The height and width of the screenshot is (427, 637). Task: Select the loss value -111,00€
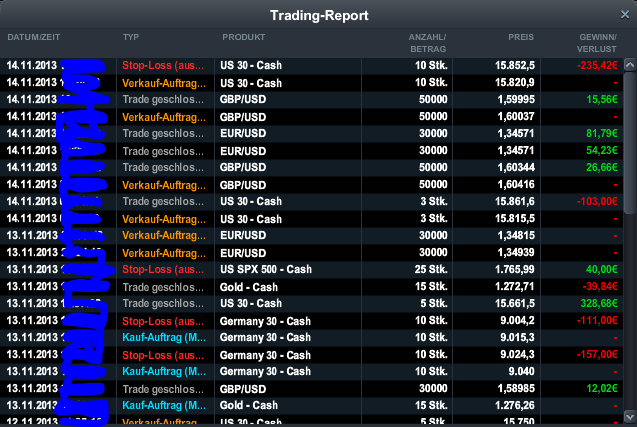click(x=597, y=321)
